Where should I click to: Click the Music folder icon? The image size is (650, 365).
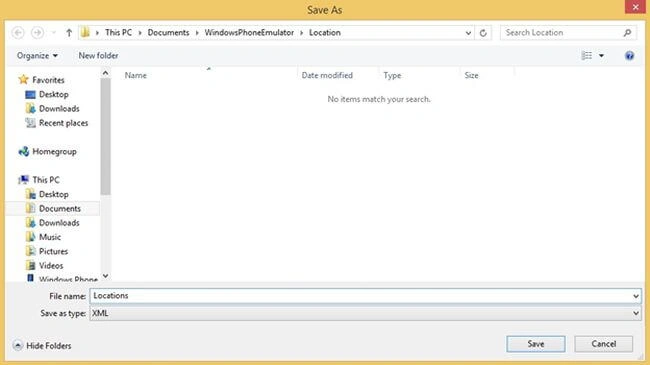(30, 237)
